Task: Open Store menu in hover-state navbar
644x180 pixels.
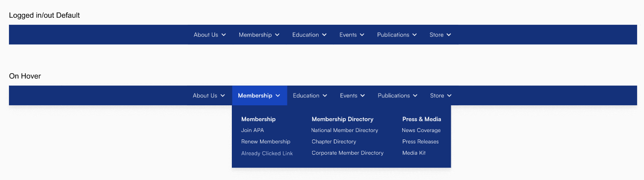Action: [x=441, y=95]
